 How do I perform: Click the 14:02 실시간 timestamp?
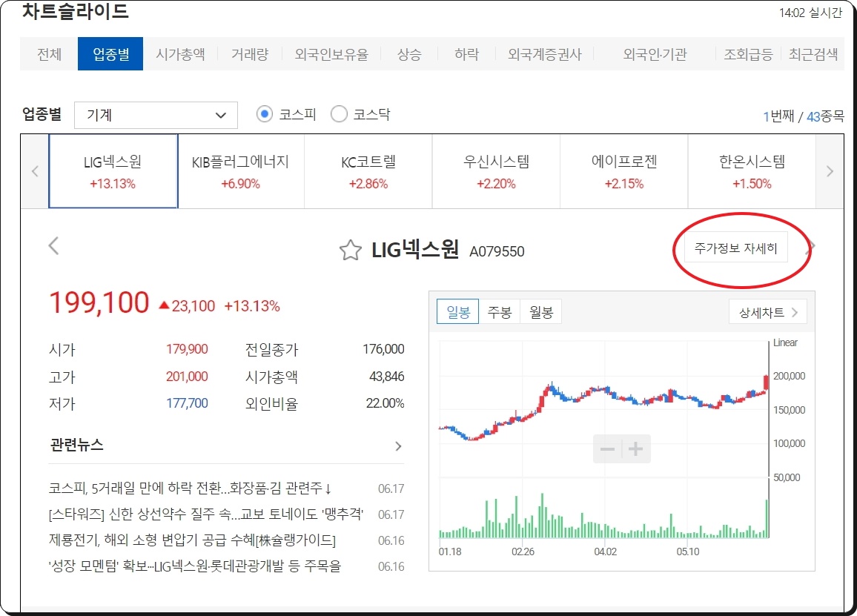810,13
